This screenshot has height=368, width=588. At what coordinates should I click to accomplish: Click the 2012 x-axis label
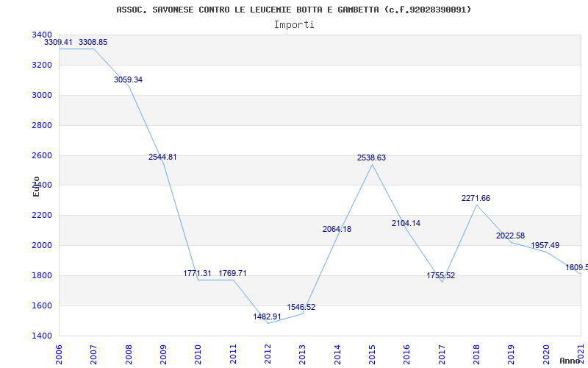click(x=268, y=355)
